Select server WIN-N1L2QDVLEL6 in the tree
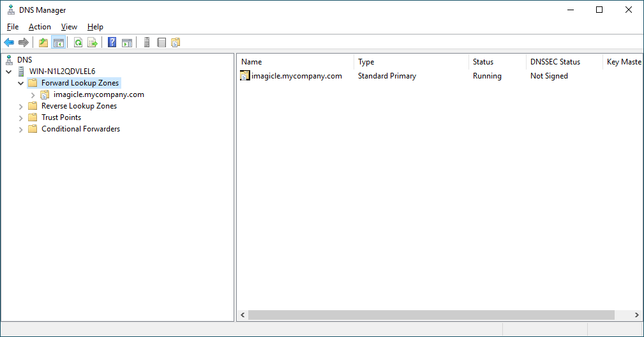644x337 pixels. click(x=62, y=71)
